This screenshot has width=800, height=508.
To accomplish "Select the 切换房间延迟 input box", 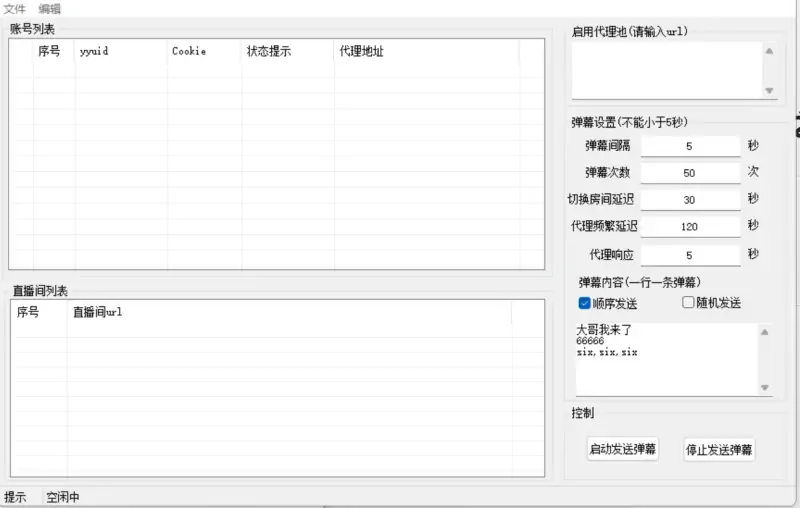I will pyautogui.click(x=689, y=200).
